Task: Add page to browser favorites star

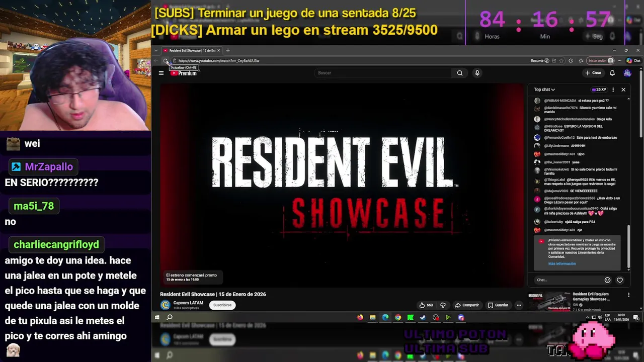Action: 561,61
